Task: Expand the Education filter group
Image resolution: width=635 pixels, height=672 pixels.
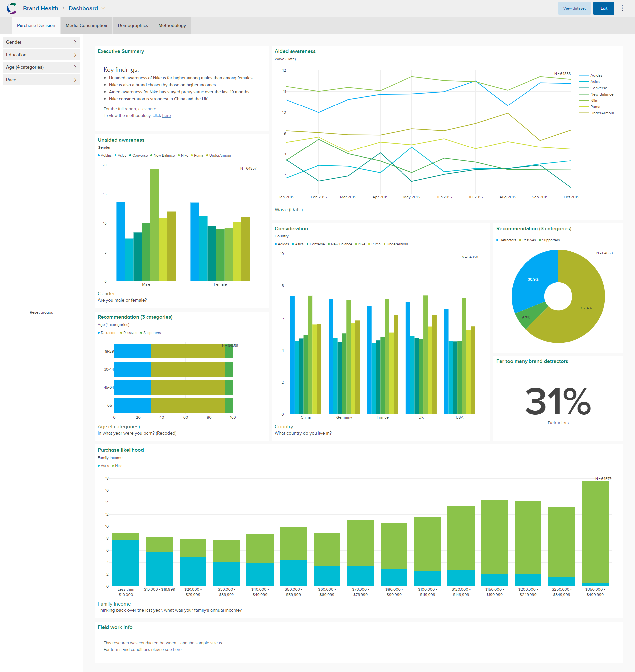Action: pyautogui.click(x=41, y=55)
